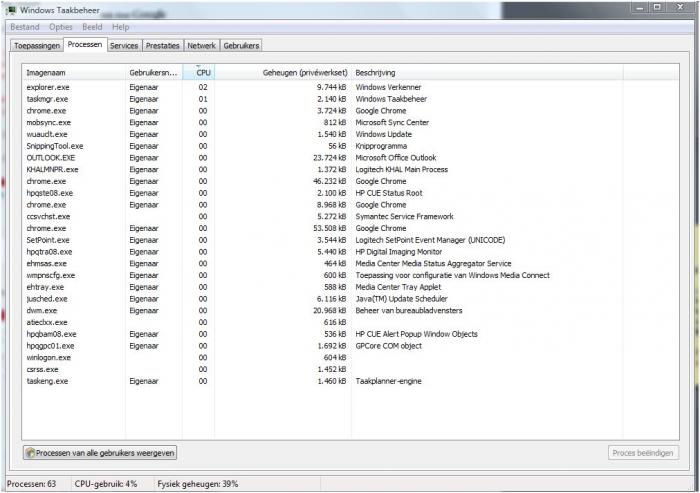This screenshot has width=700, height=493.
Task: Click Logitech SetPoint Event Manager (UNICODE) description
Action: 430,240
